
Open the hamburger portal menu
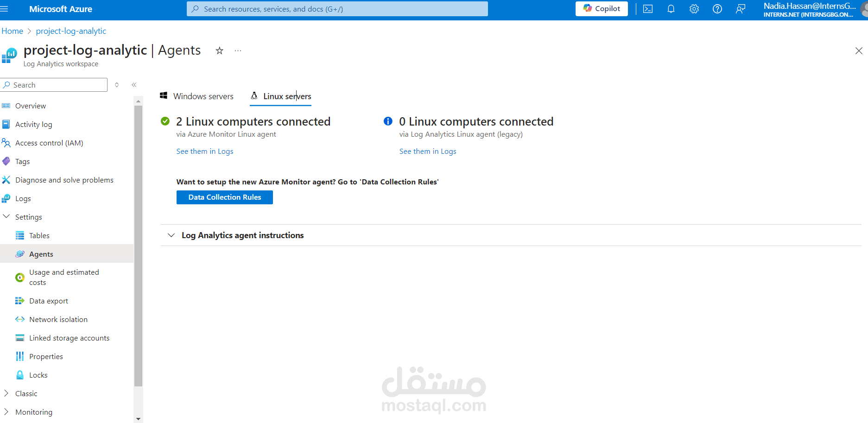pos(4,9)
